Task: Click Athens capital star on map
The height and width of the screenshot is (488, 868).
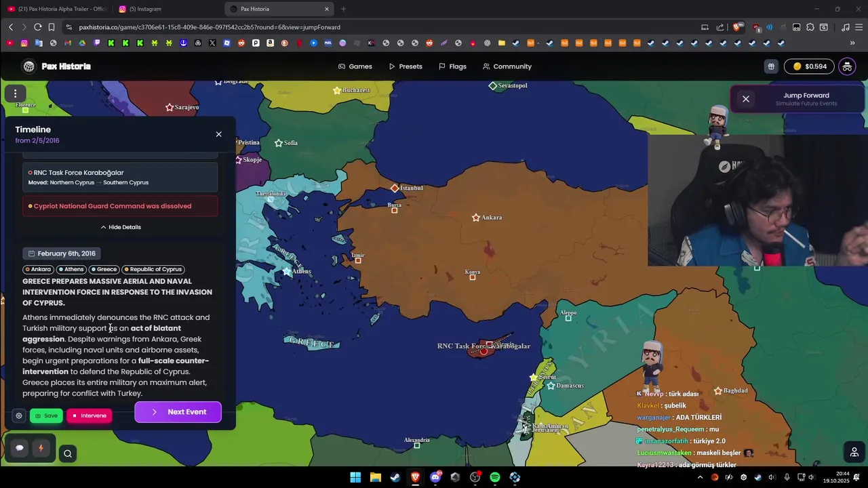Action: click(287, 271)
